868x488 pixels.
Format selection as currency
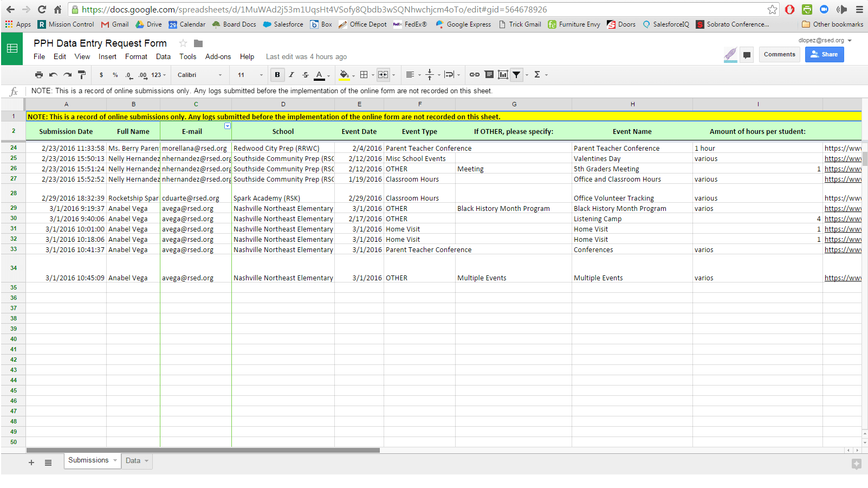100,74
